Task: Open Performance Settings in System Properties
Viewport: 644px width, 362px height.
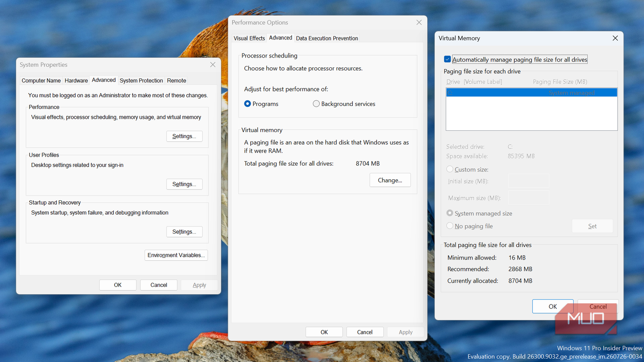Action: (x=184, y=136)
